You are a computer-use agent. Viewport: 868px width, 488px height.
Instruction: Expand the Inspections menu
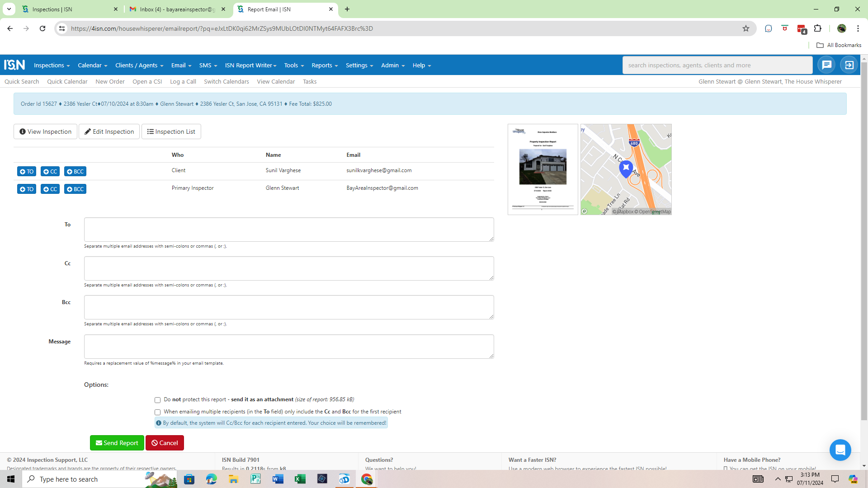52,65
